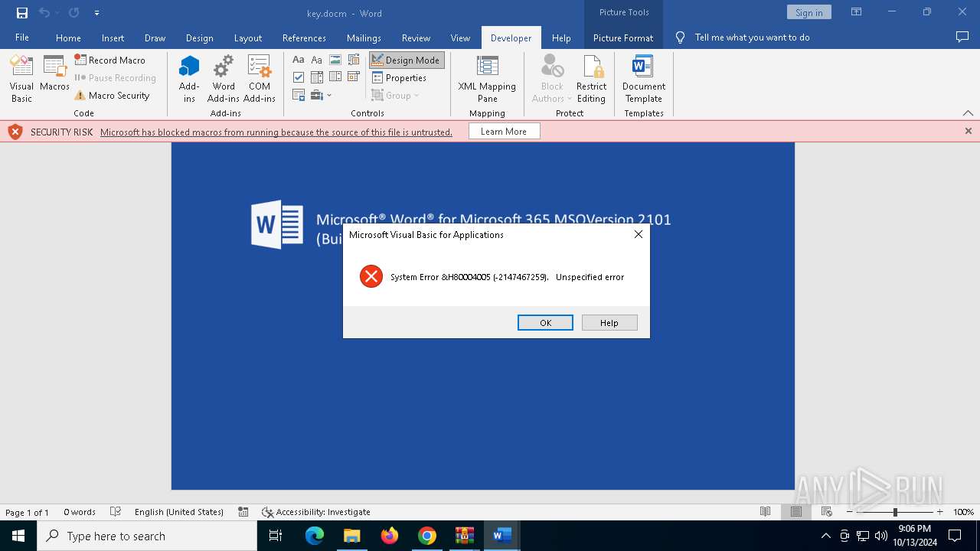980x551 pixels.
Task: Switch to Web Layout view
Action: (827, 512)
